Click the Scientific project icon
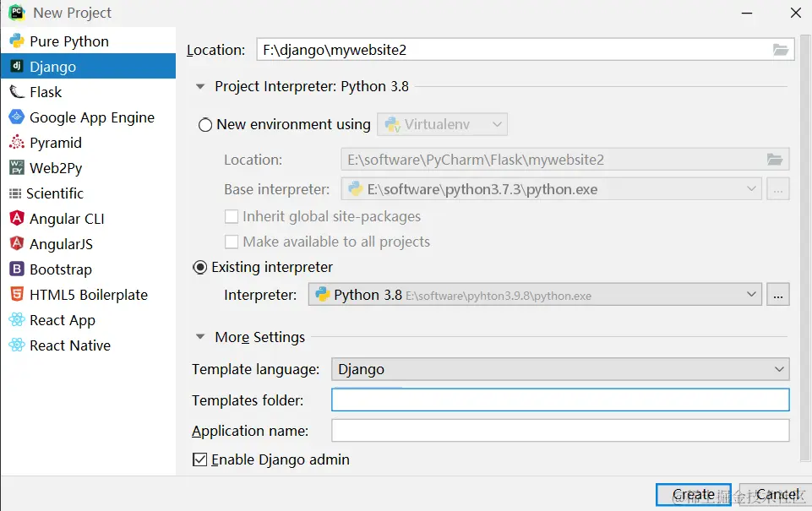Screen dimensions: 812x511 point(15,193)
